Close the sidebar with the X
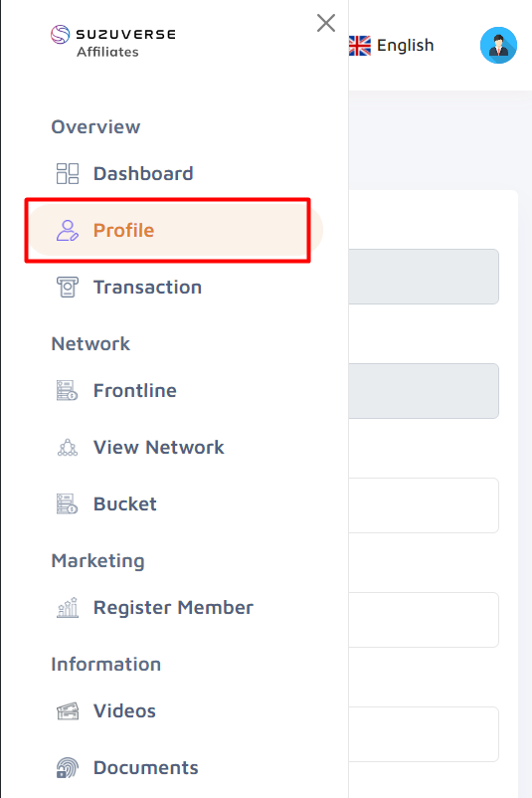Image resolution: width=532 pixels, height=798 pixels. 326,23
